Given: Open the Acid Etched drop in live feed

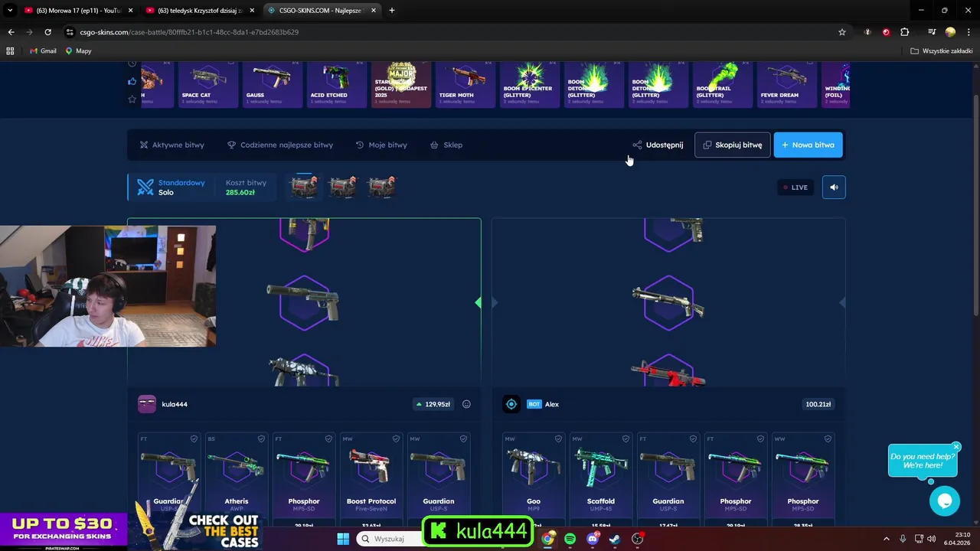Looking at the screenshot, I should click(x=336, y=84).
